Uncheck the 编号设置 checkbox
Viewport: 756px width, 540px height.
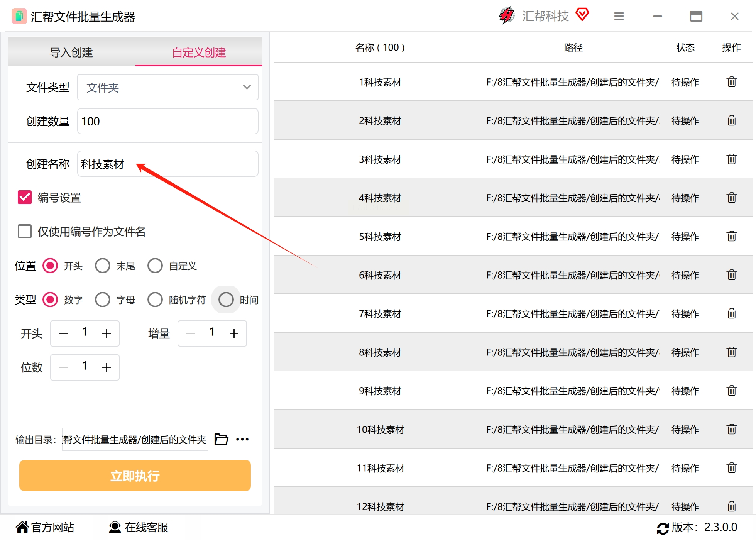25,197
